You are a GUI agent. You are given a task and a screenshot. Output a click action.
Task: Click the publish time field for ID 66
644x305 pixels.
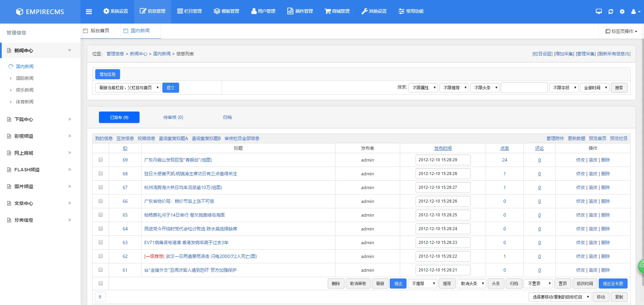[x=443, y=201]
